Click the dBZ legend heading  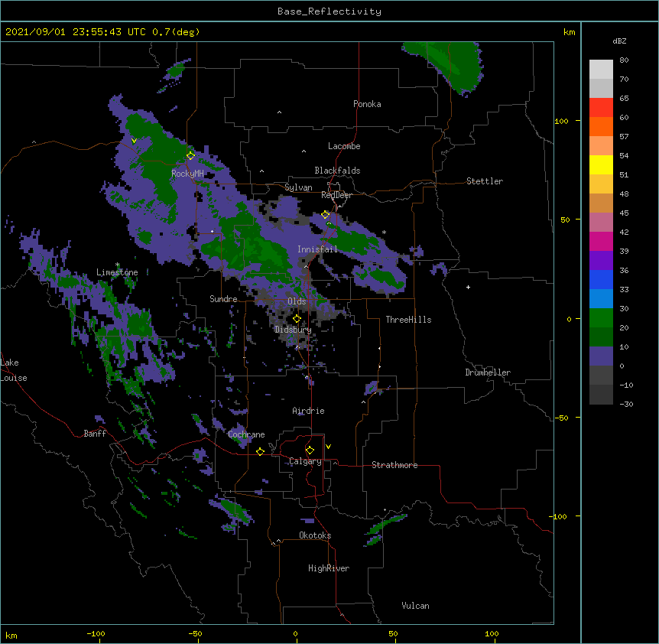point(619,41)
